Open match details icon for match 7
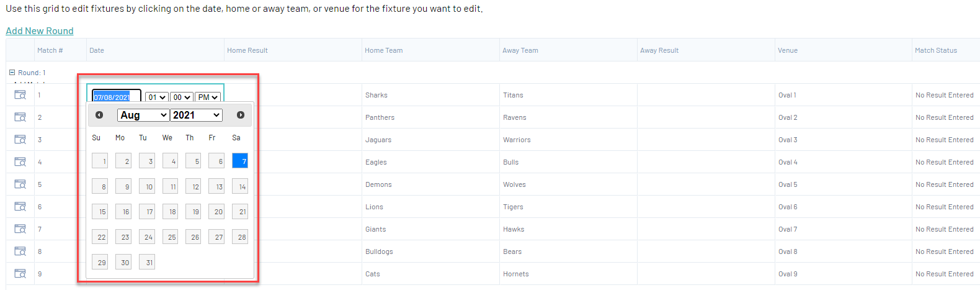The image size is (980, 290). pos(20,229)
